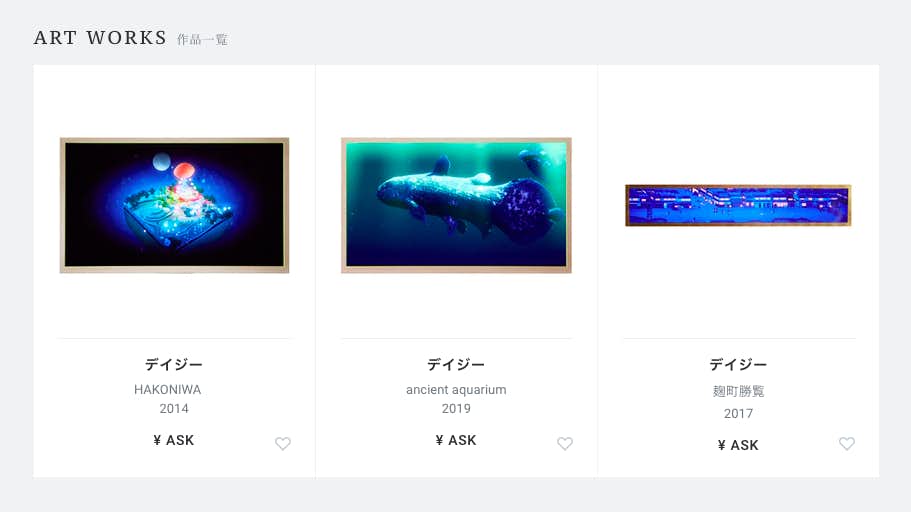Click artist name デイジー above ancient aquarium
This screenshot has height=512, width=911.
(456, 364)
